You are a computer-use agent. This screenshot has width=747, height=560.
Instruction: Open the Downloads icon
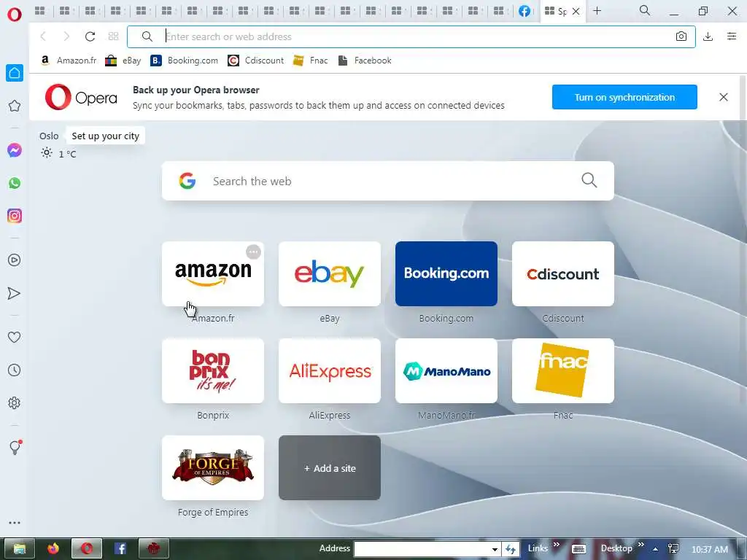(x=708, y=36)
